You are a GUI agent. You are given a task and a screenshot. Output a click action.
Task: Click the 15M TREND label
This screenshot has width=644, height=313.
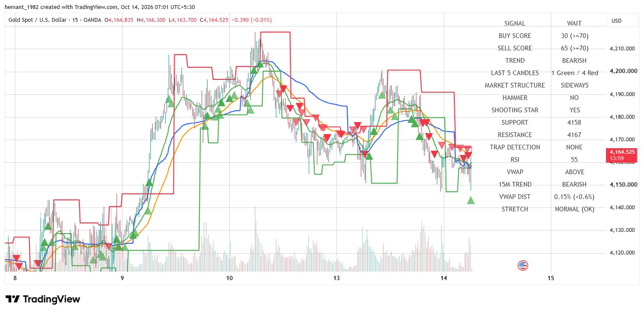pyautogui.click(x=515, y=184)
